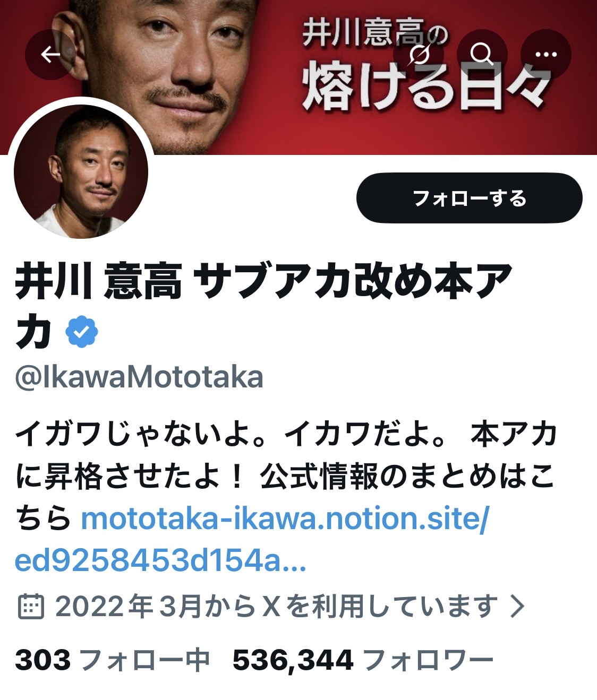
Task: Tap the @IkawaMototaka handle
Action: [x=139, y=377]
